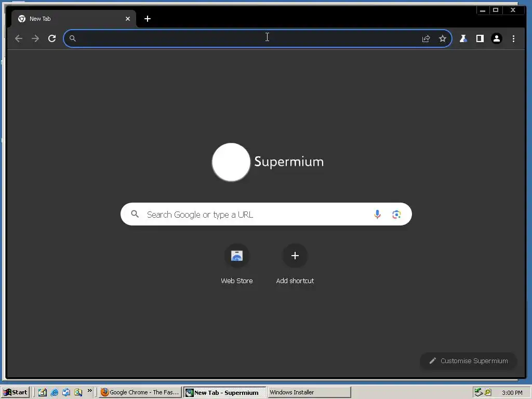
Task: Open the three-dot browser menu
Action: tap(513, 38)
